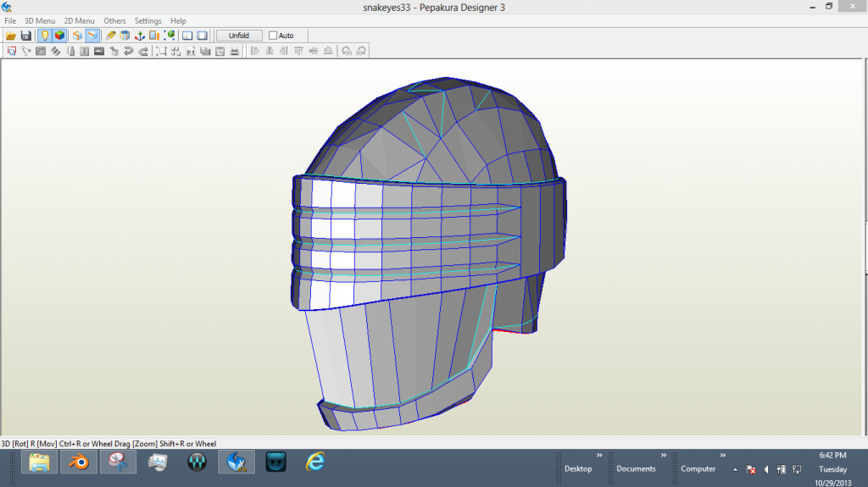Expand the Desktop toolbar chevron

[x=599, y=455]
